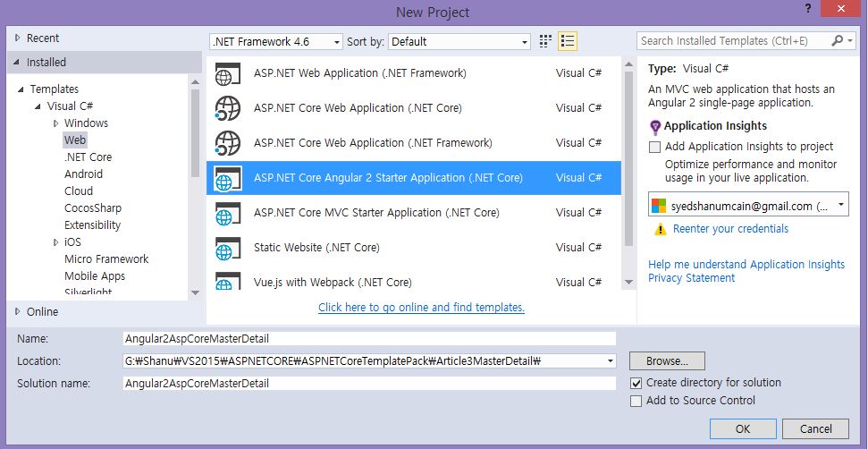
Task: Select the Extensibility category
Action: pos(92,225)
